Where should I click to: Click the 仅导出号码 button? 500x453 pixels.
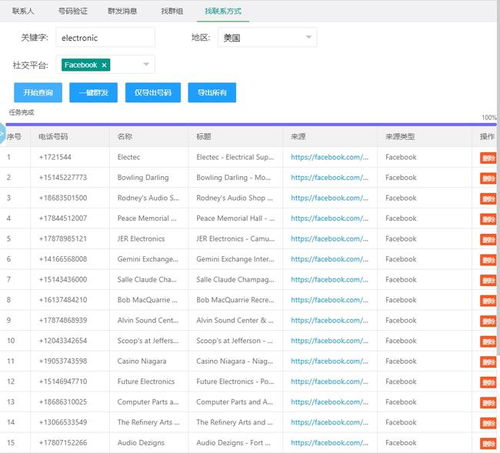pyautogui.click(x=153, y=92)
